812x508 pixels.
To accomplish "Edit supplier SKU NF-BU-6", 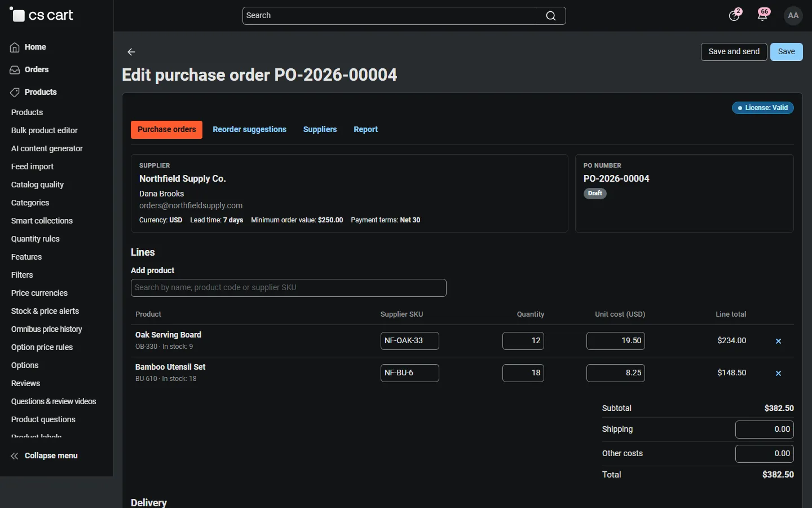I will pyautogui.click(x=410, y=373).
